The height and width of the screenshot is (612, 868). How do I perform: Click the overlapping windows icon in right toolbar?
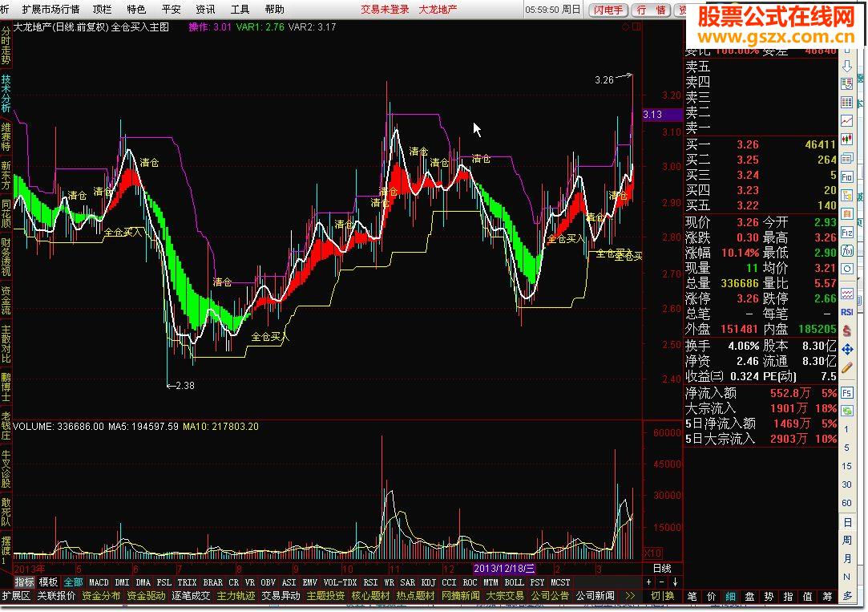847,158
